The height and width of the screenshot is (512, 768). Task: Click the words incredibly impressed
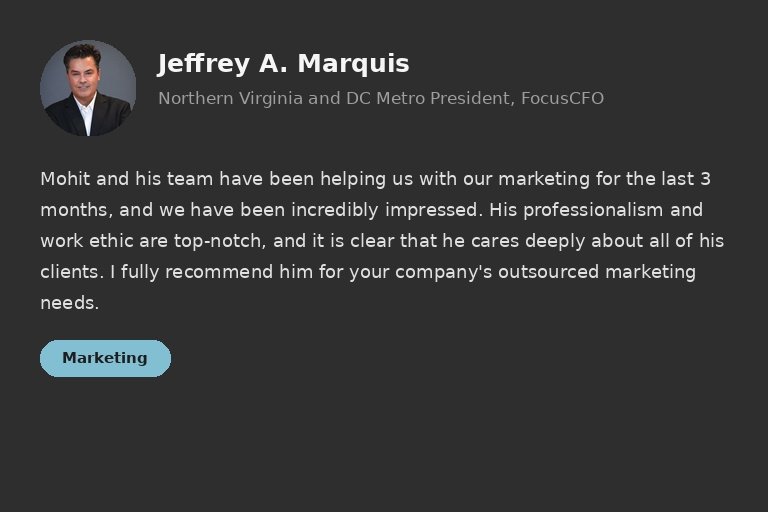point(384,210)
